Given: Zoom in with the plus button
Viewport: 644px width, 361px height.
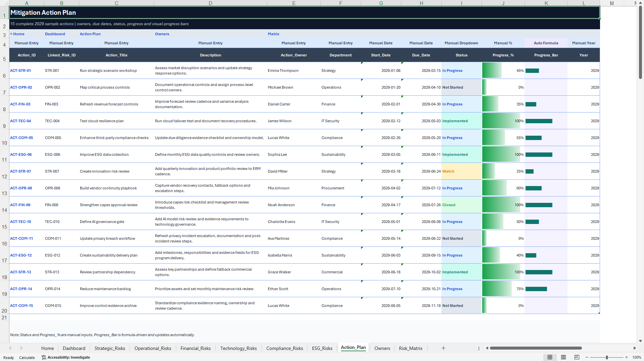Looking at the screenshot, I should [626, 357].
